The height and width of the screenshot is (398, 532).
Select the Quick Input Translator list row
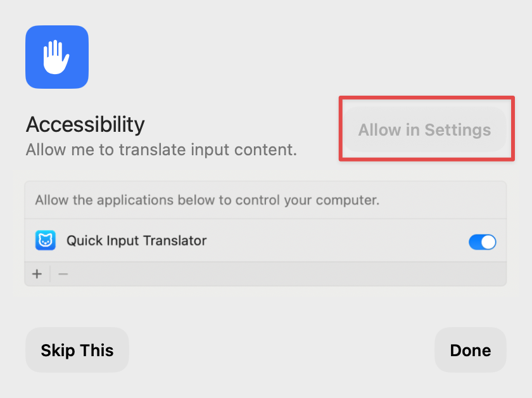coord(265,240)
